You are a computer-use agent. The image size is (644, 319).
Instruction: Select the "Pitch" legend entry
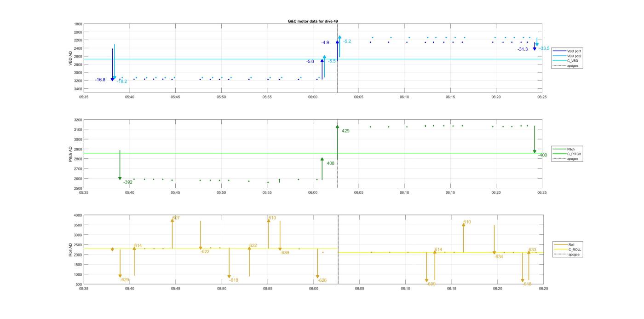click(571, 149)
